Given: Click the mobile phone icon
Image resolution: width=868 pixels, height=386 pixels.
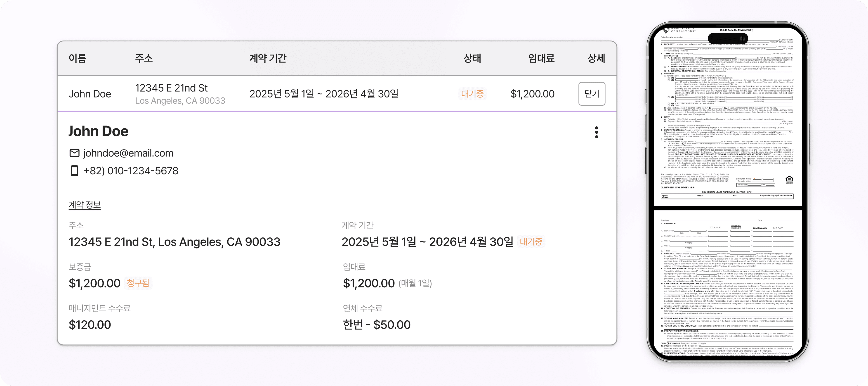Looking at the screenshot, I should pyautogui.click(x=74, y=171).
